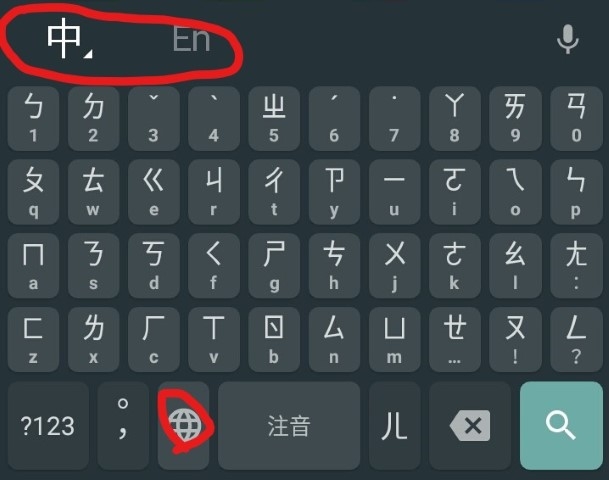
Task: Tap the ㄤ key with colon
Action: (x=576, y=266)
